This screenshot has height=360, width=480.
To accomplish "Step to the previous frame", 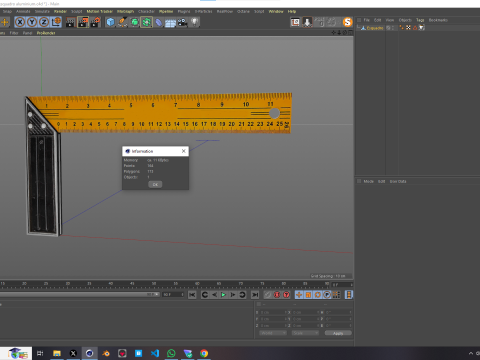I will [x=214, y=295].
